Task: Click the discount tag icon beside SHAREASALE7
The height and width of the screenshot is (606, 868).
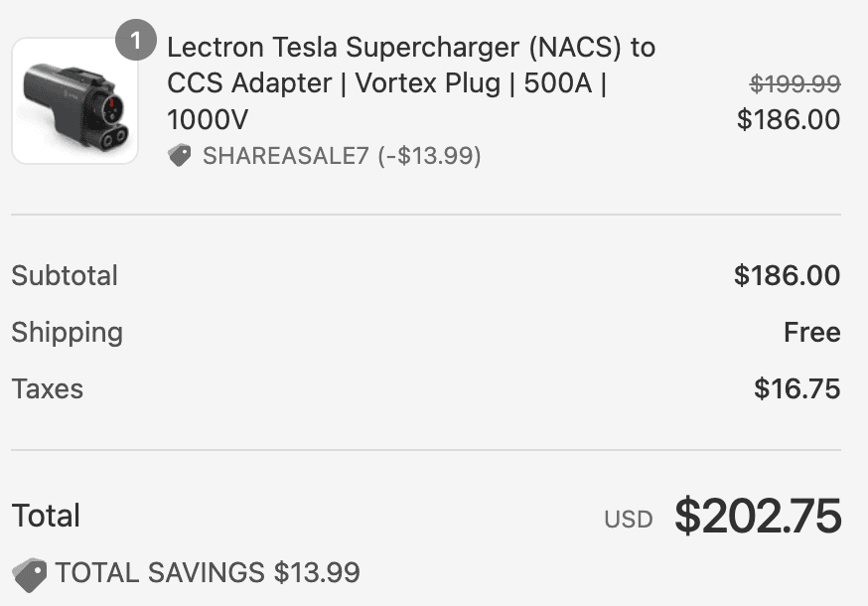Action: [180, 156]
